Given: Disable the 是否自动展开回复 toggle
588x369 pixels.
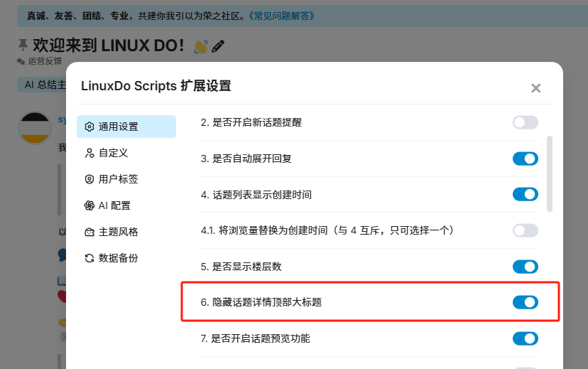Looking at the screenshot, I should click(526, 159).
